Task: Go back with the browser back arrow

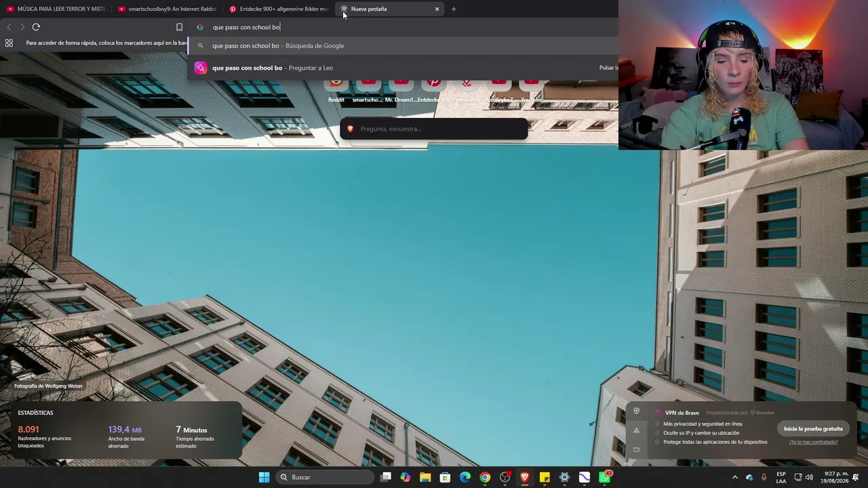Action: click(x=9, y=27)
